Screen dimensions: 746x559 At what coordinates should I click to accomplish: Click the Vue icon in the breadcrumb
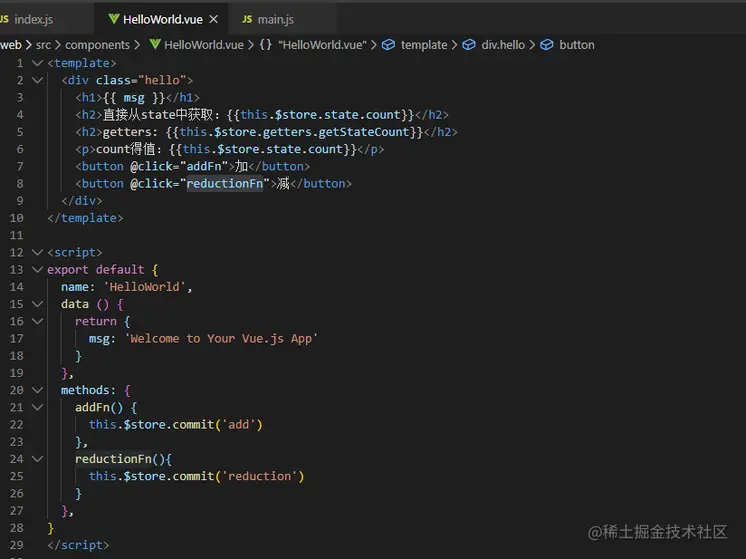click(x=155, y=45)
